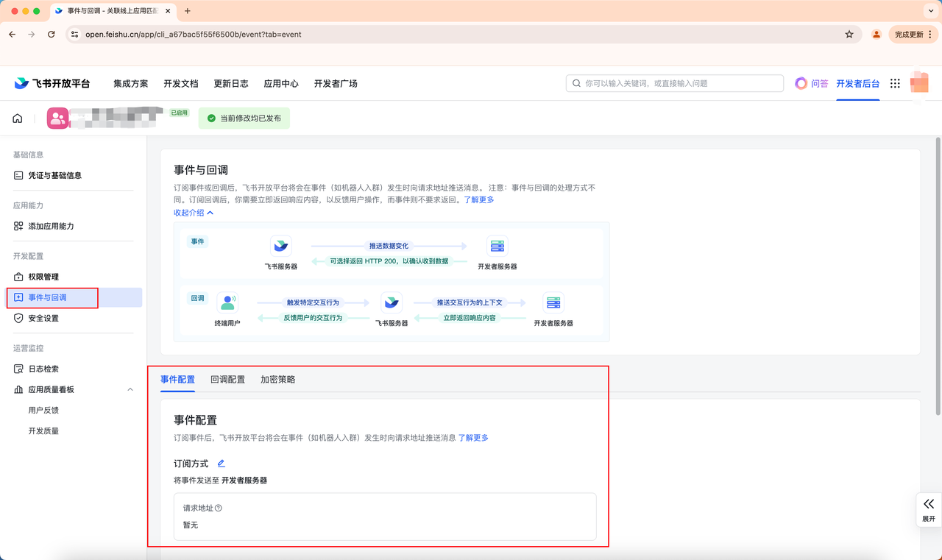Reload the page using the refresh icon
The height and width of the screenshot is (560, 942).
coord(52,35)
